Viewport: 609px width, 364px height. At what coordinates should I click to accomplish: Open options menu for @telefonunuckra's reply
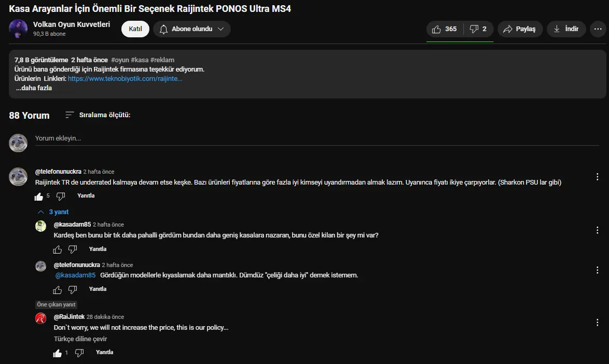pyautogui.click(x=598, y=270)
